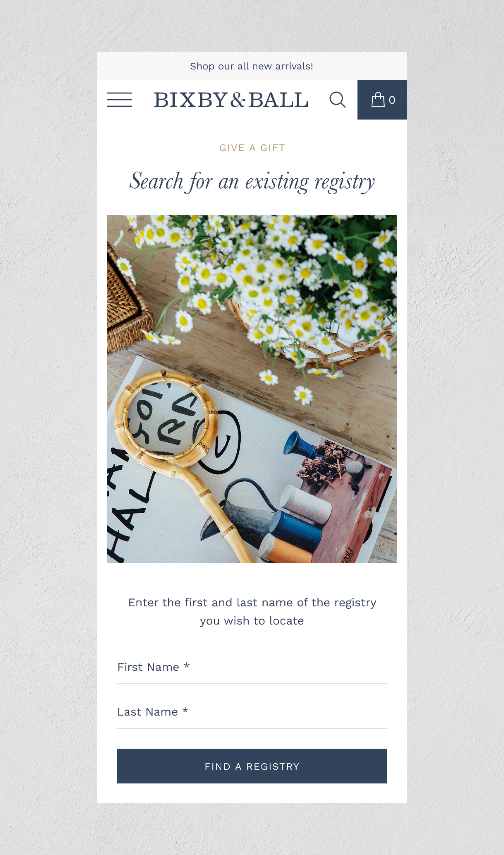Click the magnifying glass search icon
The height and width of the screenshot is (855, 504).
click(x=338, y=100)
